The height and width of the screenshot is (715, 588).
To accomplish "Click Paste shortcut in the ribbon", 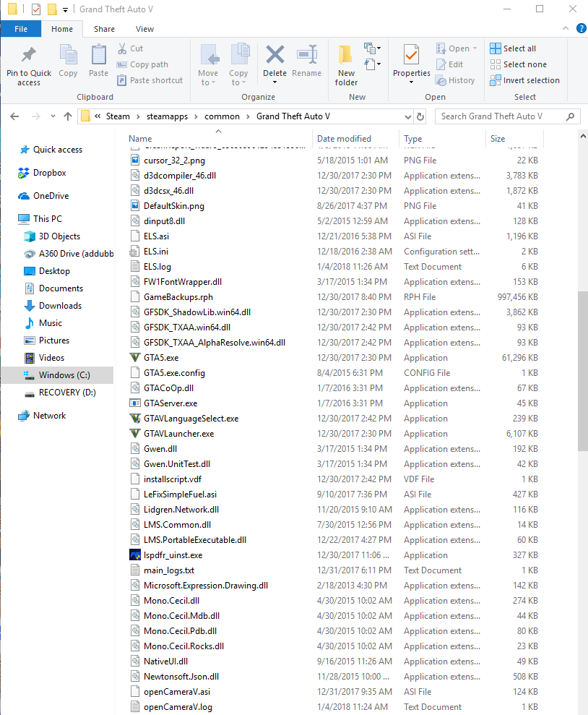I will (150, 80).
